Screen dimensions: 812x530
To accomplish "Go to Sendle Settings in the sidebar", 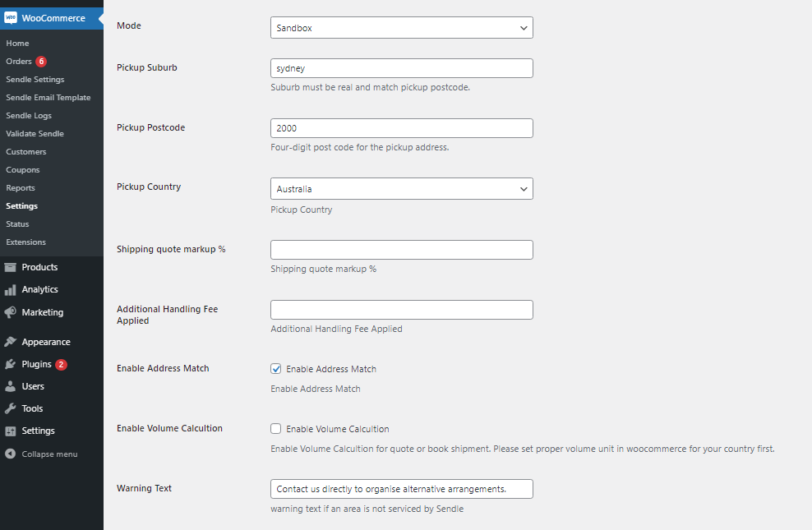I will 35,80.
